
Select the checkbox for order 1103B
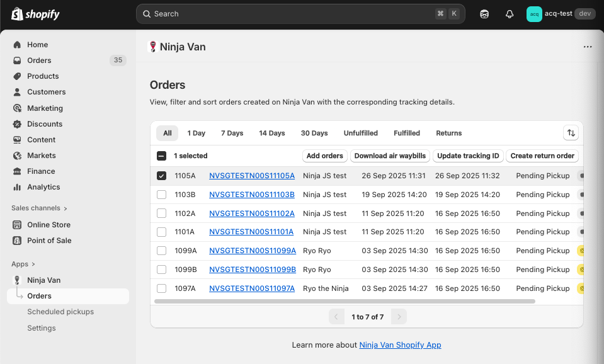point(162,195)
